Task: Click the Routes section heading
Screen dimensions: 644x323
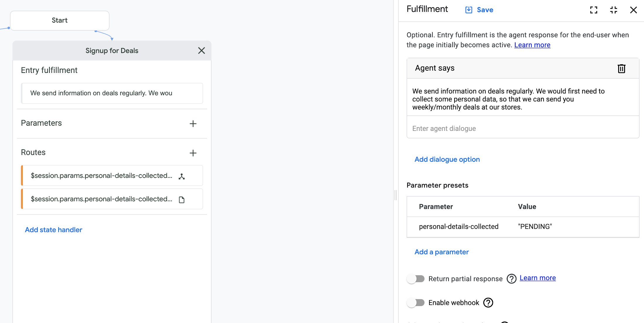Action: (x=33, y=152)
